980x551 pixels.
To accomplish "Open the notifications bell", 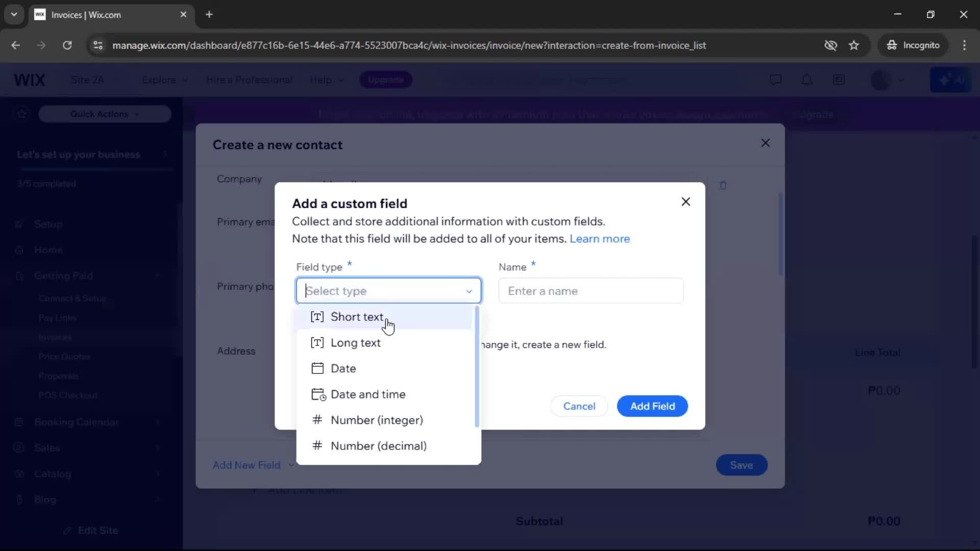I will 806,80.
